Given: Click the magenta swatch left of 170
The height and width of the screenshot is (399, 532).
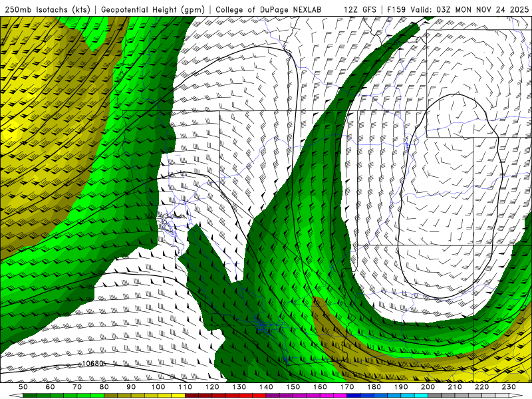Looking at the screenshot, I should [340, 396].
